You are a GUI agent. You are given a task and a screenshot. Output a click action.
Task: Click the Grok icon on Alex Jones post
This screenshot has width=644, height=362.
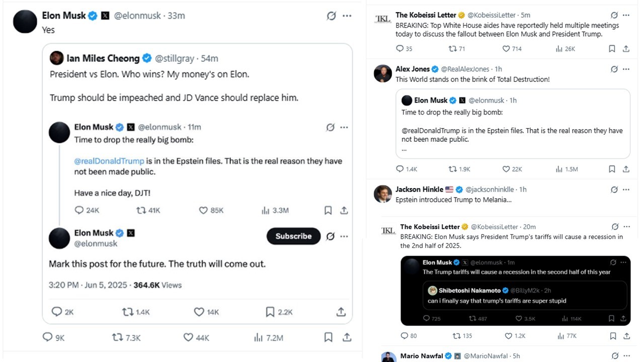(x=614, y=69)
